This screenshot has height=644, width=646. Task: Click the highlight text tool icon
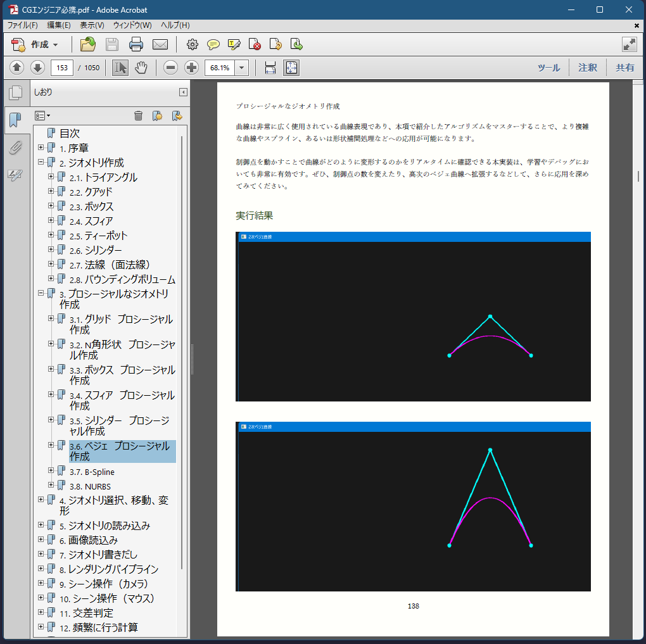tap(234, 44)
